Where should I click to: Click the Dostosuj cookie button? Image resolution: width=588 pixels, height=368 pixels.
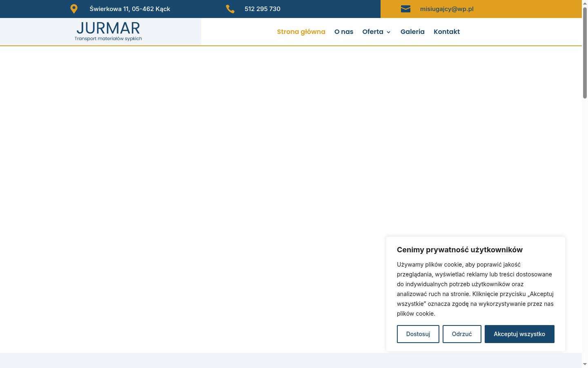418,334
